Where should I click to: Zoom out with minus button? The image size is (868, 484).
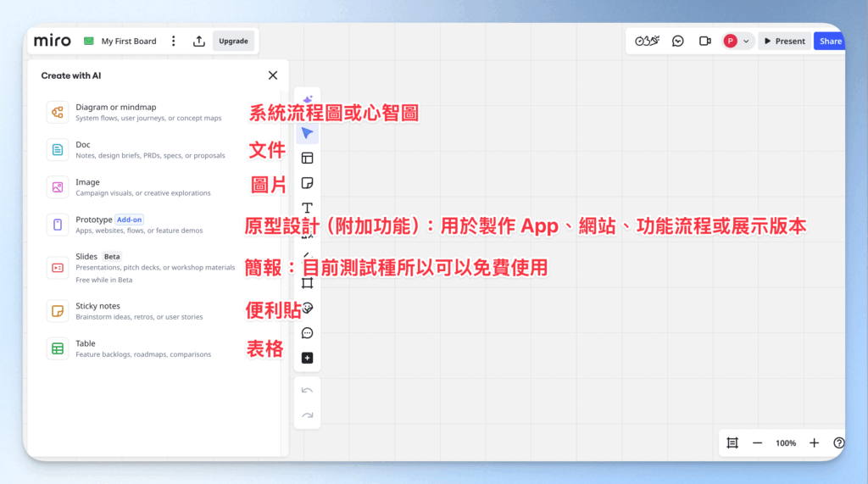757,443
